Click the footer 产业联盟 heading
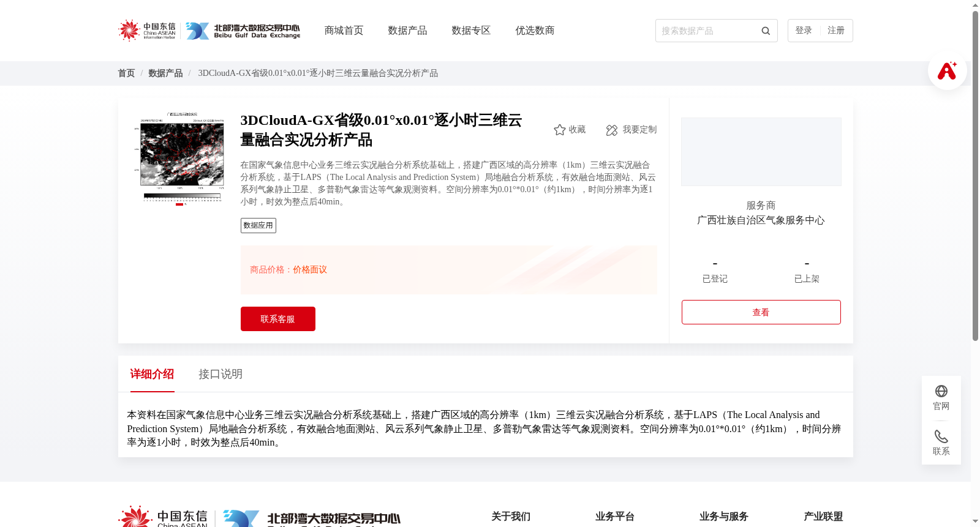 [x=823, y=517]
